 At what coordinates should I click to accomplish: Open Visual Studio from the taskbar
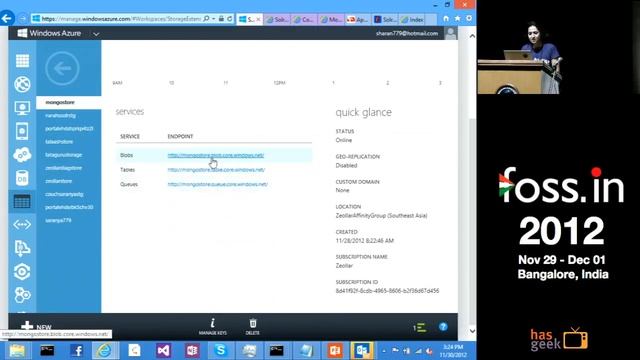[163, 351]
